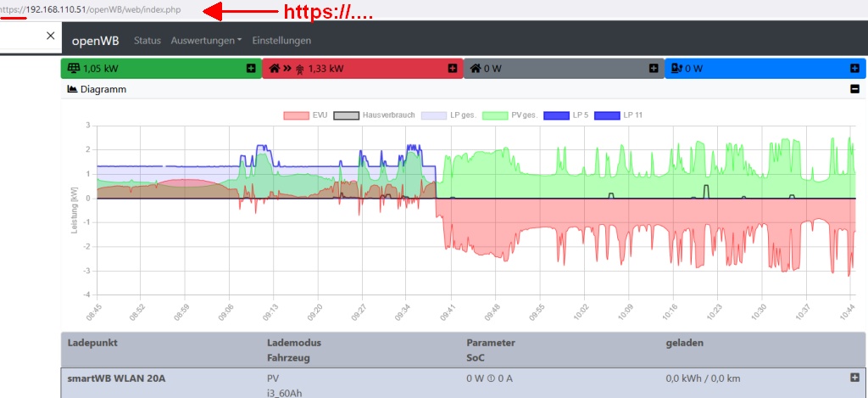
Task: Open the Auswertungen dropdown menu
Action: click(206, 41)
